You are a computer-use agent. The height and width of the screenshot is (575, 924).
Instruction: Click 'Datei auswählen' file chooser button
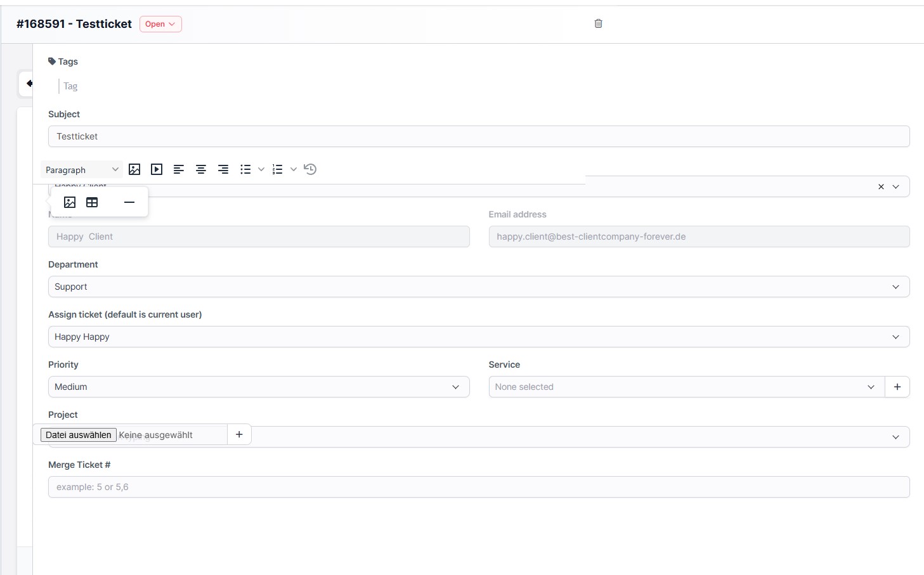point(79,435)
